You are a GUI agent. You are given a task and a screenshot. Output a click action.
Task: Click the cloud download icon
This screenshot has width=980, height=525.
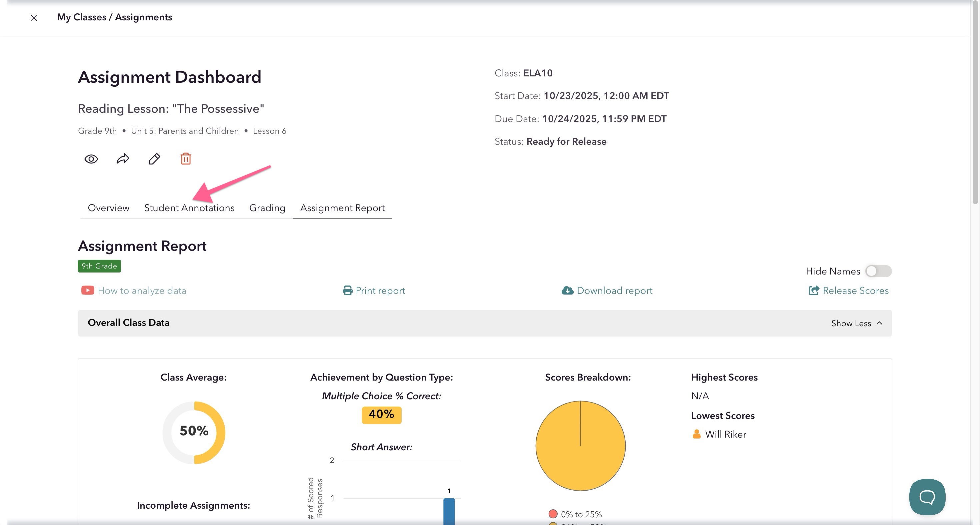coord(567,291)
